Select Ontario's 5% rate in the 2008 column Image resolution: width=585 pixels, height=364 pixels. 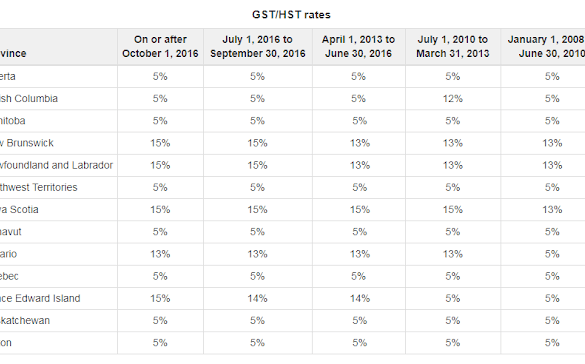click(x=552, y=254)
